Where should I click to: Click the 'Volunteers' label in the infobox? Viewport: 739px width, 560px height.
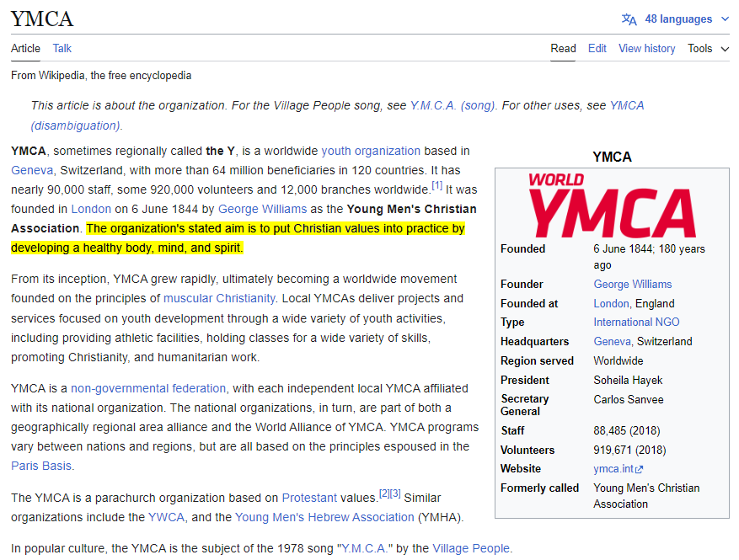click(527, 451)
